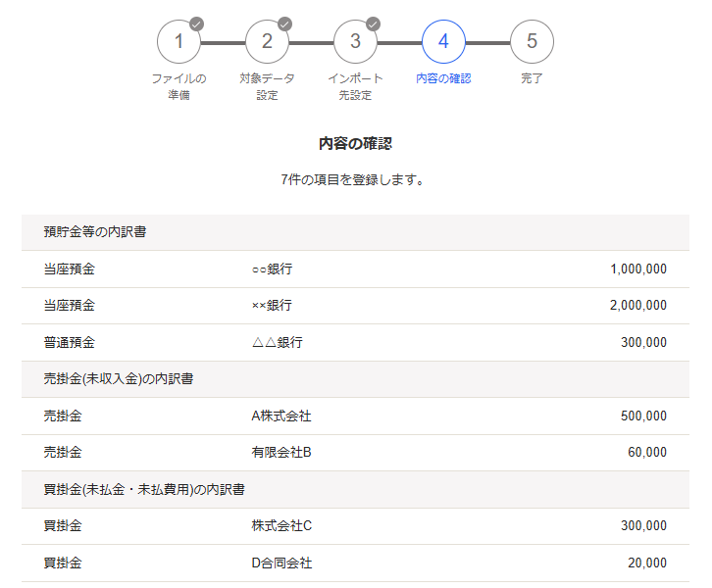The width and height of the screenshot is (712, 588).
Task: Click 買掛金 in the 株式会社C row
Action: pyautogui.click(x=63, y=526)
